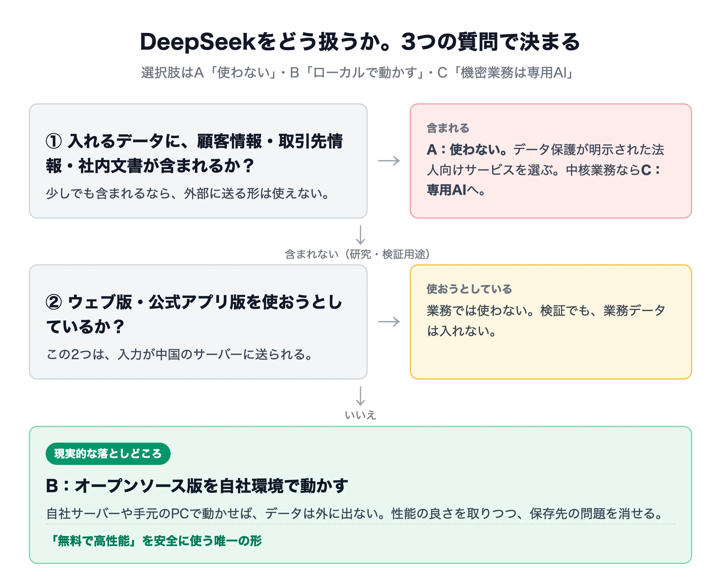This screenshot has height=588, width=721.
Task: Click the text 'この2つは、入力が中国のサーバーに送られる。'
Action: point(180,354)
